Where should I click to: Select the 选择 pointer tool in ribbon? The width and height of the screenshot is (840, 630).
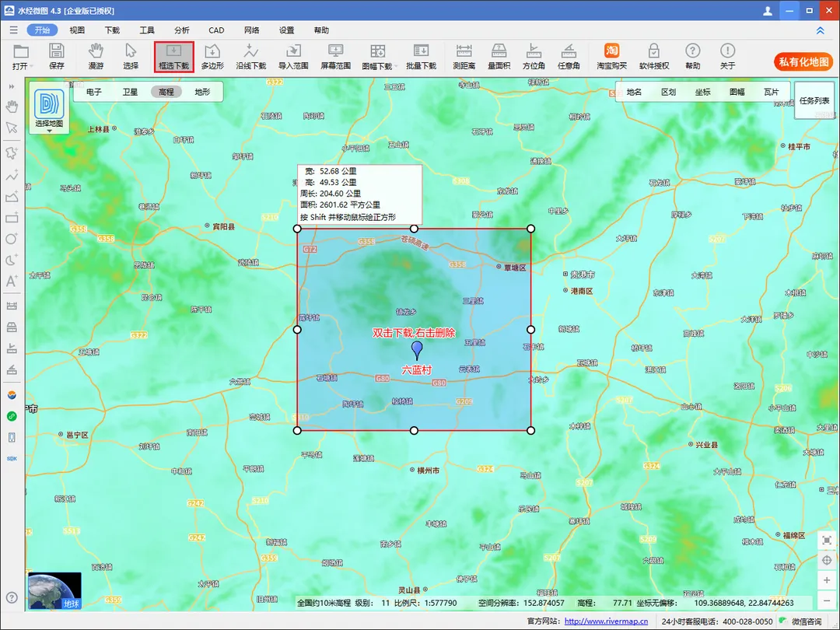coord(131,56)
